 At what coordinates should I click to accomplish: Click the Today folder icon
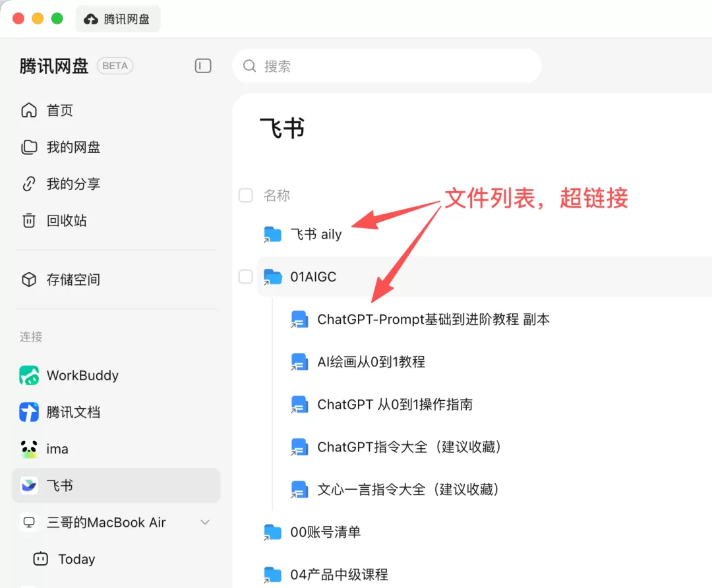pos(40,558)
